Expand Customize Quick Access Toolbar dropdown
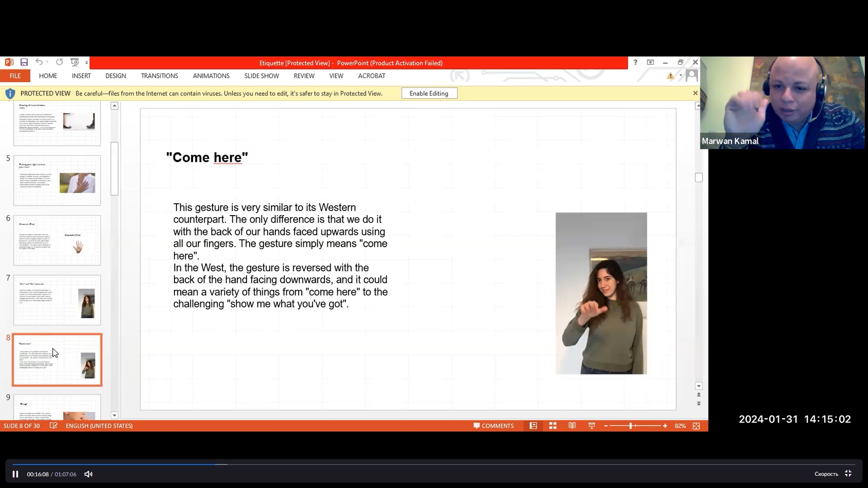 tap(87, 63)
